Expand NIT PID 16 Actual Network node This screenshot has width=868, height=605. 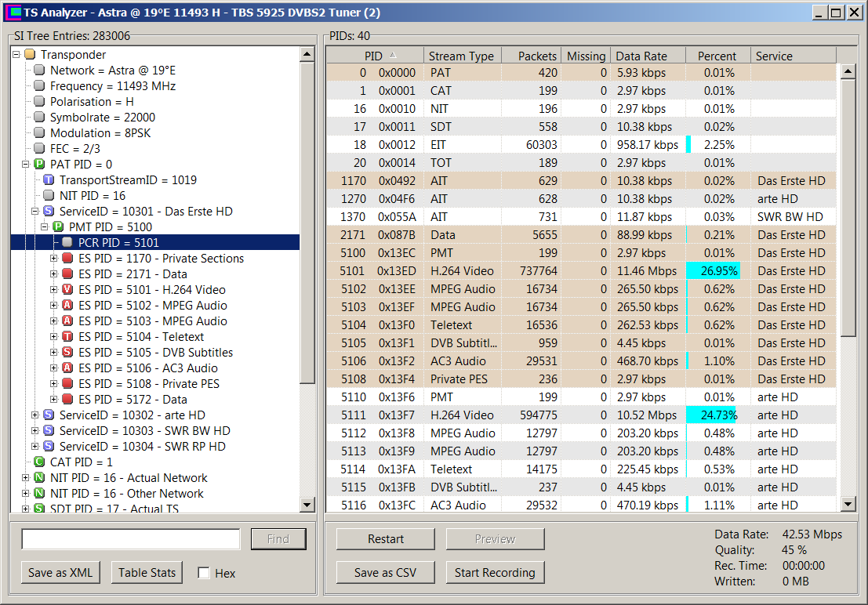[25, 478]
